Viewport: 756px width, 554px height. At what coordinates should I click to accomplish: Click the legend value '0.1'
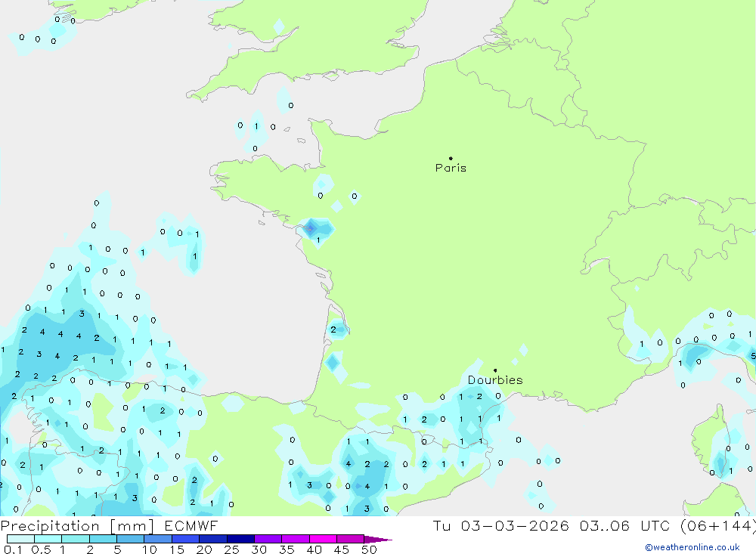[13, 549]
